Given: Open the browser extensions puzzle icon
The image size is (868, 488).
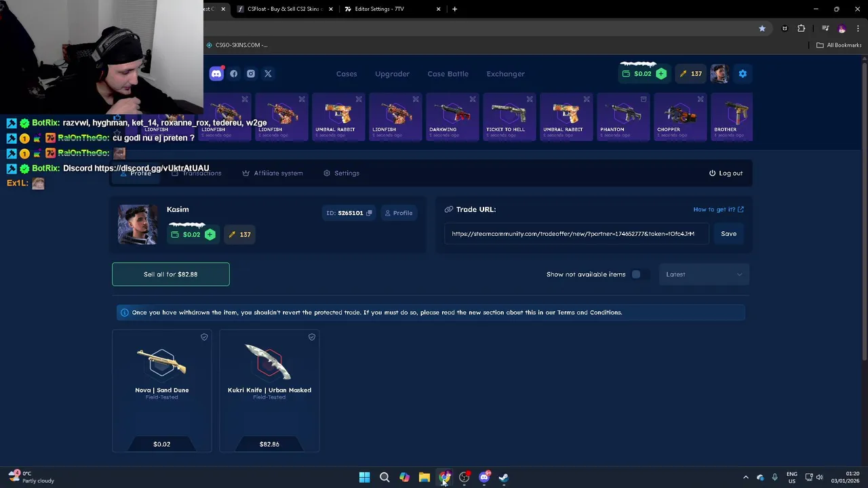Looking at the screenshot, I should (x=802, y=28).
